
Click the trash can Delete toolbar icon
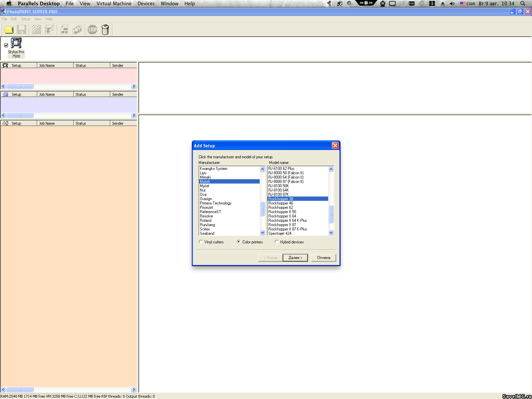point(105,30)
